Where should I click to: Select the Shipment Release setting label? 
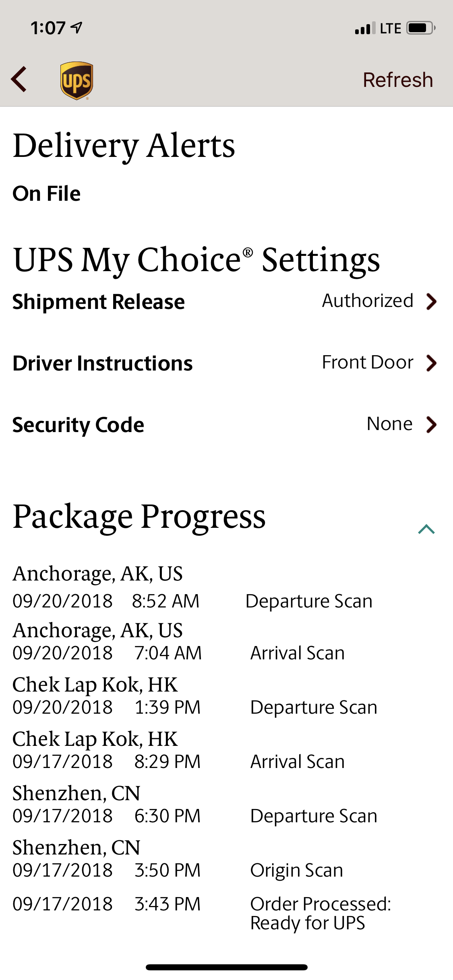(x=99, y=302)
